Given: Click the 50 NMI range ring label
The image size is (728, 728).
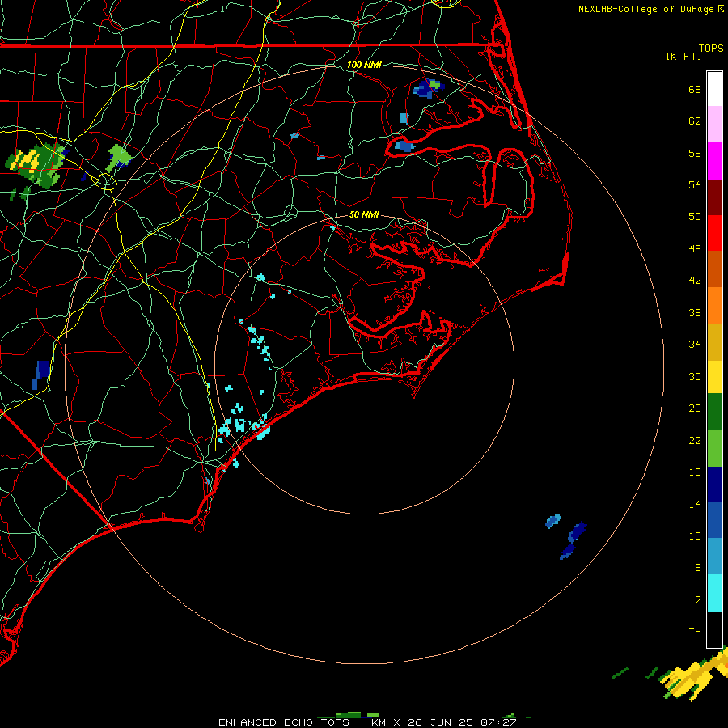Looking at the screenshot, I should [364, 214].
